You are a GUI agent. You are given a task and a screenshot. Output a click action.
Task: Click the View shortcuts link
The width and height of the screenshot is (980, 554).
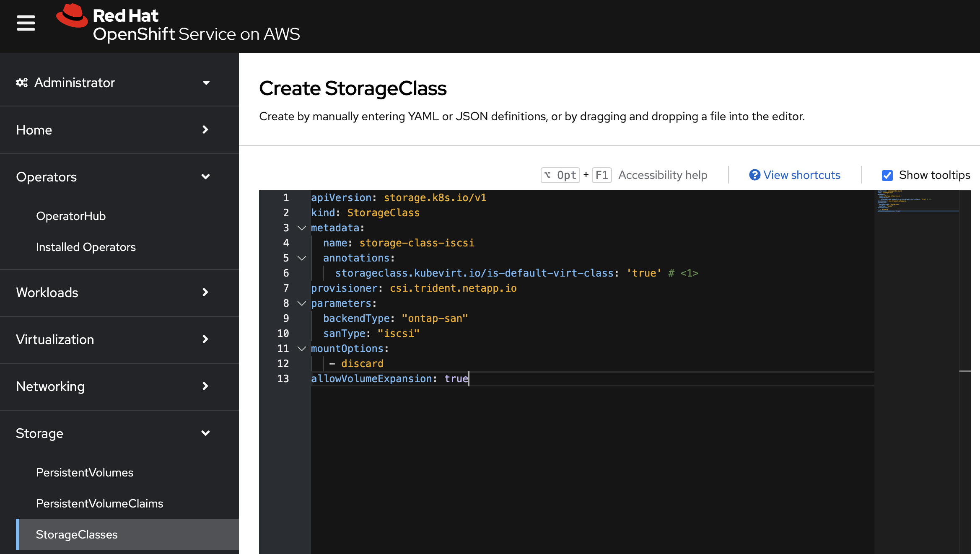801,175
